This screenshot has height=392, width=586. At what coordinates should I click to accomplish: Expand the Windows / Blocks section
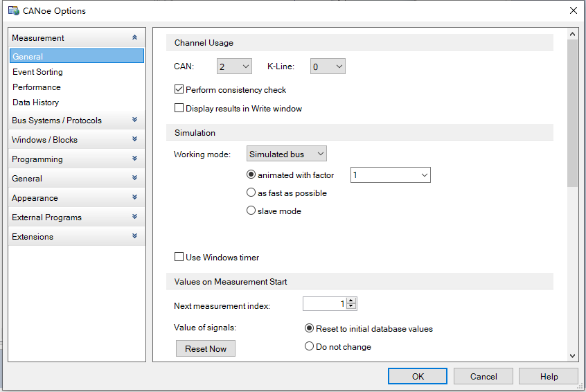tap(77, 140)
